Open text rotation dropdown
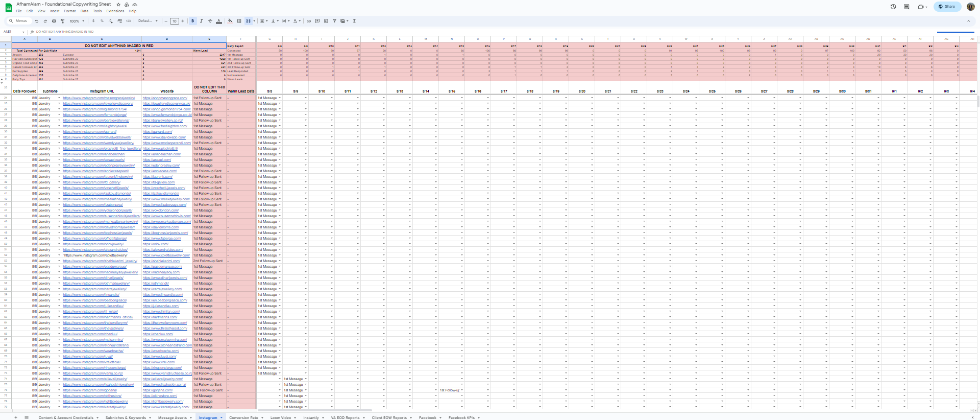This screenshot has width=980, height=420. click(297, 21)
